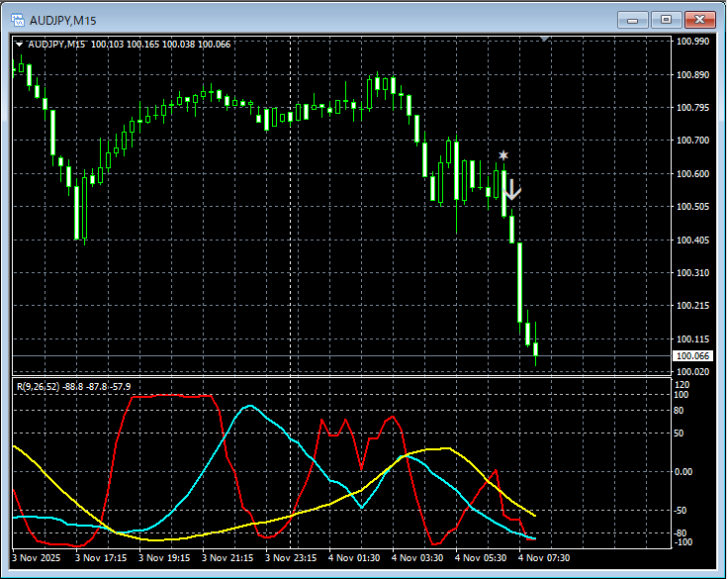728x579 pixels.
Task: Click the 100.990 price scale label
Action: [x=692, y=42]
